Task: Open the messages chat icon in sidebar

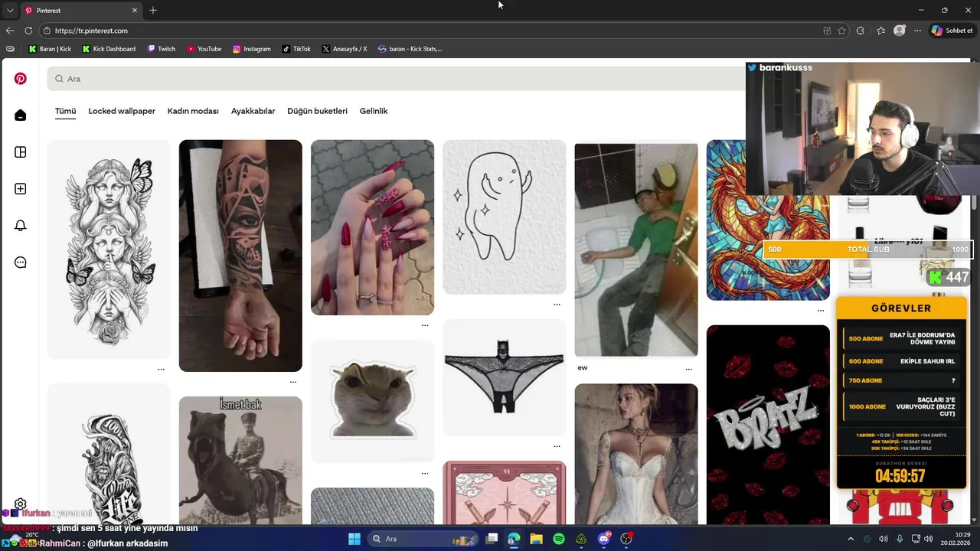Action: [x=21, y=262]
